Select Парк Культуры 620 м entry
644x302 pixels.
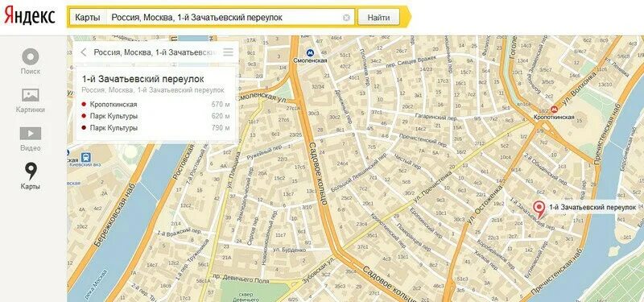click(155, 116)
